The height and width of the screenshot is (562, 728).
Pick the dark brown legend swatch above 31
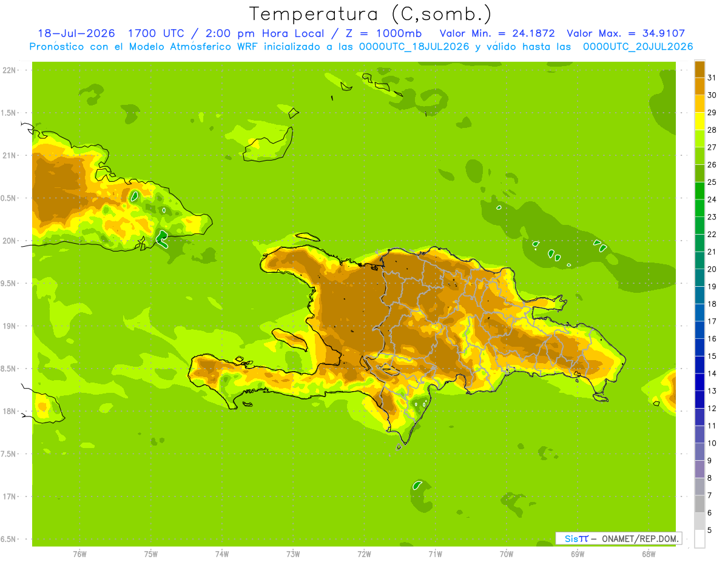699,69
